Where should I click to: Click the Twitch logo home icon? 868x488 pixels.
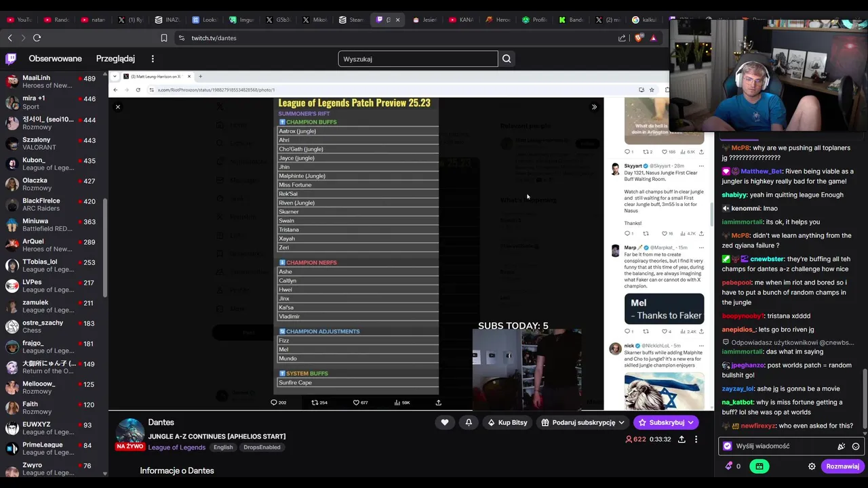tap(11, 59)
